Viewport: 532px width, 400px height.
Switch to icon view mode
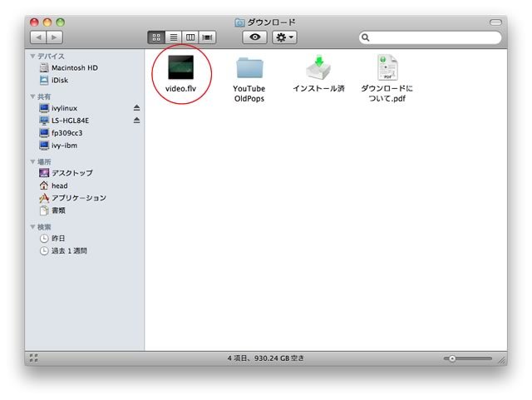tap(155, 37)
